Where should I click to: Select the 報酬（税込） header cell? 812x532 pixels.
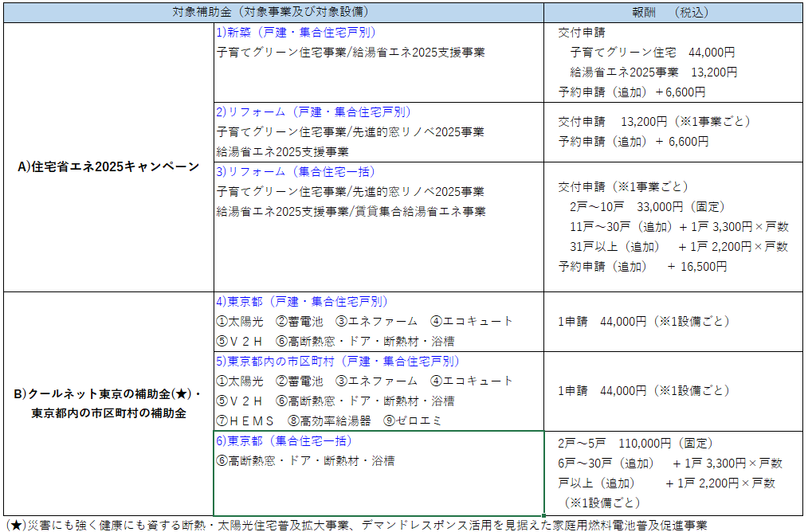pyautogui.click(x=673, y=13)
